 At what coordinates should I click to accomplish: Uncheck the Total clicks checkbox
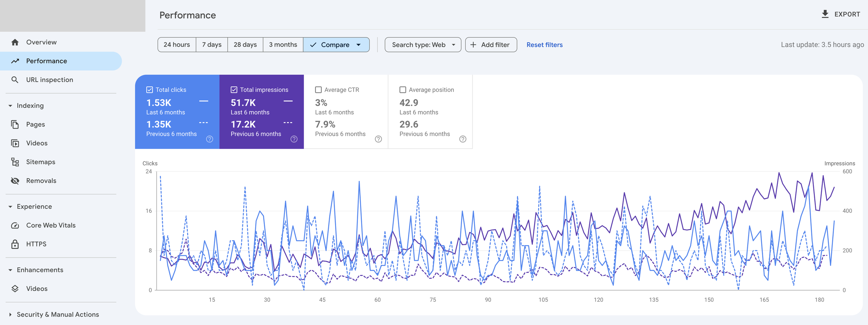click(x=150, y=90)
